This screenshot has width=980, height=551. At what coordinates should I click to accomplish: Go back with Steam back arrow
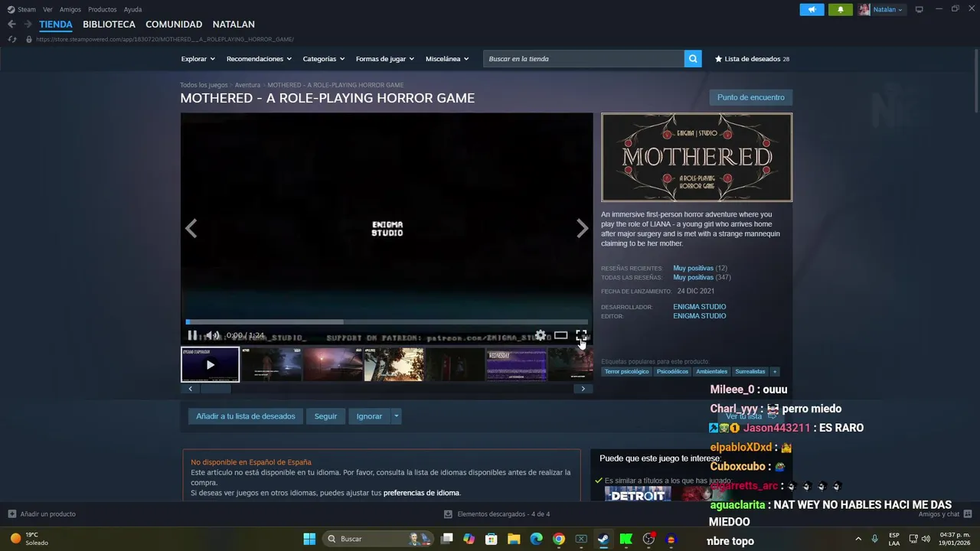[x=11, y=24]
